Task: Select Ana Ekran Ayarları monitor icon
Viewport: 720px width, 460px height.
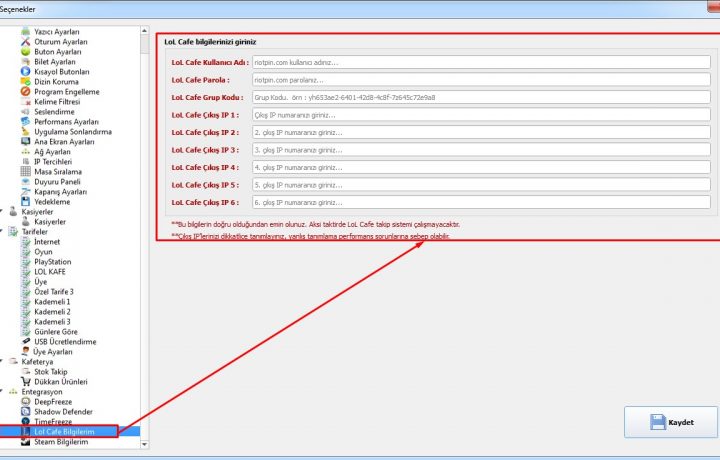Action: (x=26, y=142)
